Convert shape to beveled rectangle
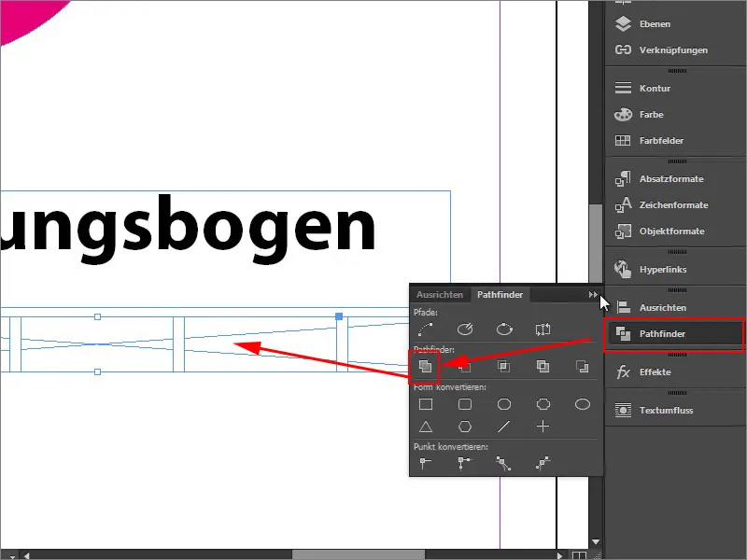 504,404
